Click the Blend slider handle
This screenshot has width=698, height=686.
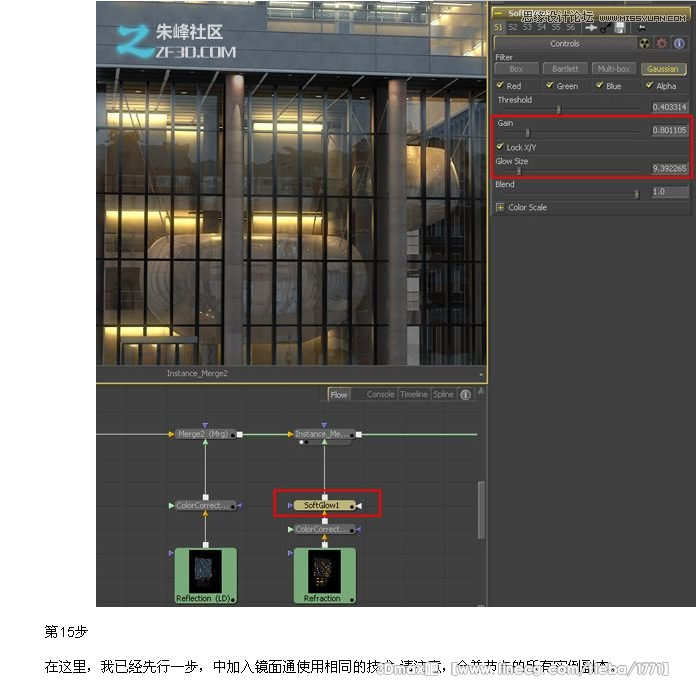pos(637,194)
